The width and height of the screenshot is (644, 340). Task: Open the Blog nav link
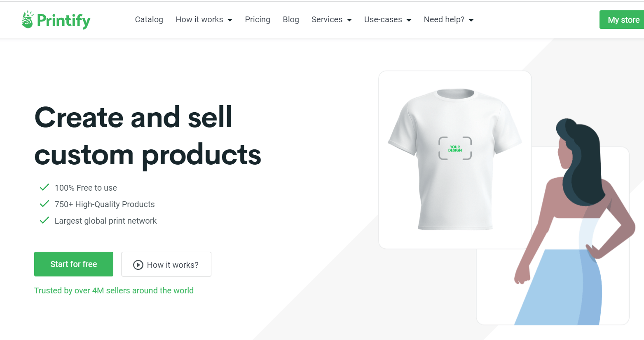tap(291, 19)
